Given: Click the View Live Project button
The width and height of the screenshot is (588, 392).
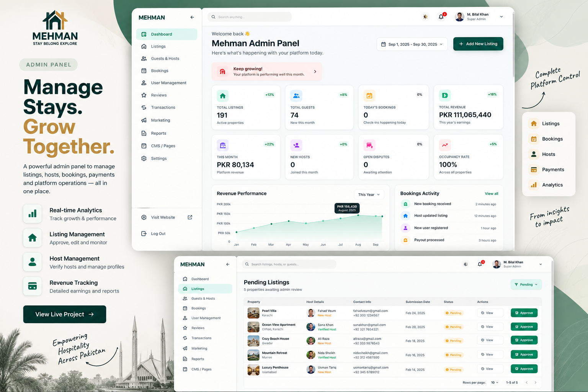Looking at the screenshot, I should [x=65, y=314].
